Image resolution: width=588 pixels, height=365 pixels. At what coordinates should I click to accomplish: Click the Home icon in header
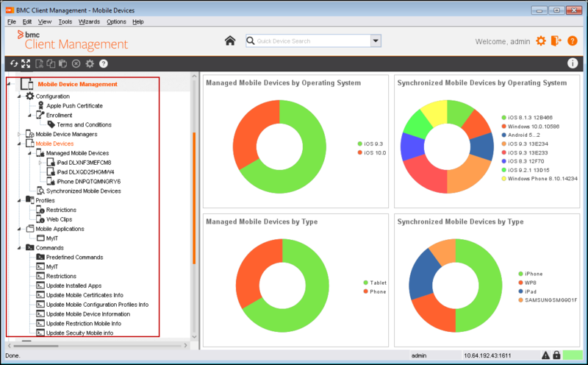coord(230,40)
